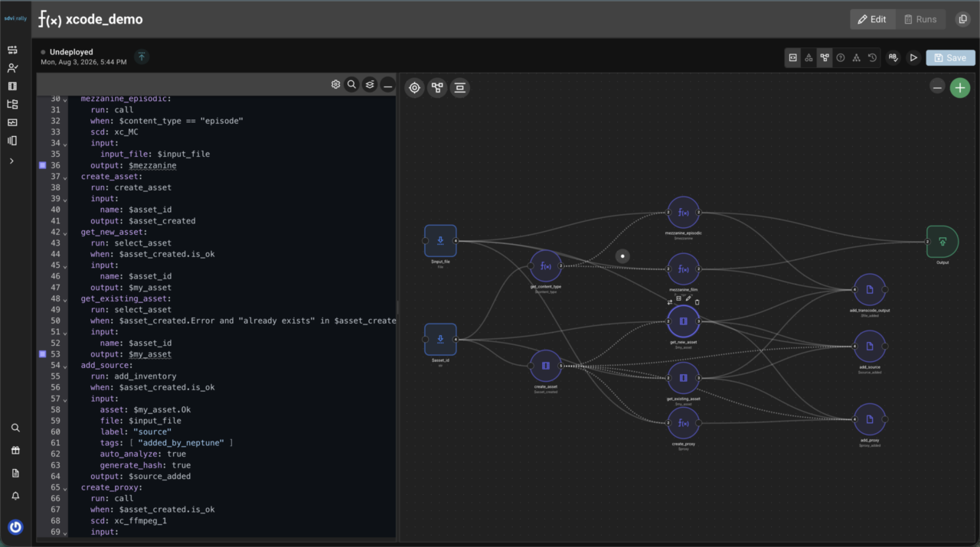Screen dimensions: 980x547
Task: Click the sdvi rally logo
Action: click(x=15, y=18)
